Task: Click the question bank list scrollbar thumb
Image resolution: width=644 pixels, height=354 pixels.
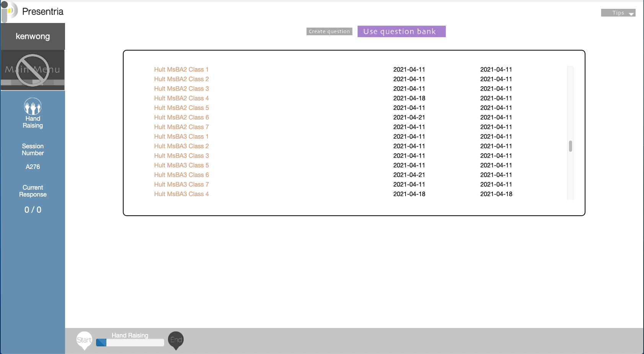Action: click(x=570, y=146)
